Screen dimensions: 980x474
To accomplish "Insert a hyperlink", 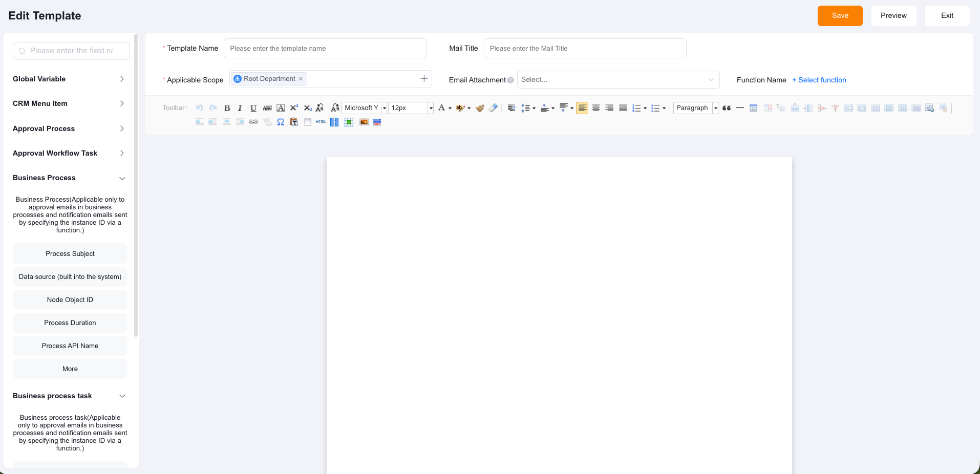I will [253, 122].
